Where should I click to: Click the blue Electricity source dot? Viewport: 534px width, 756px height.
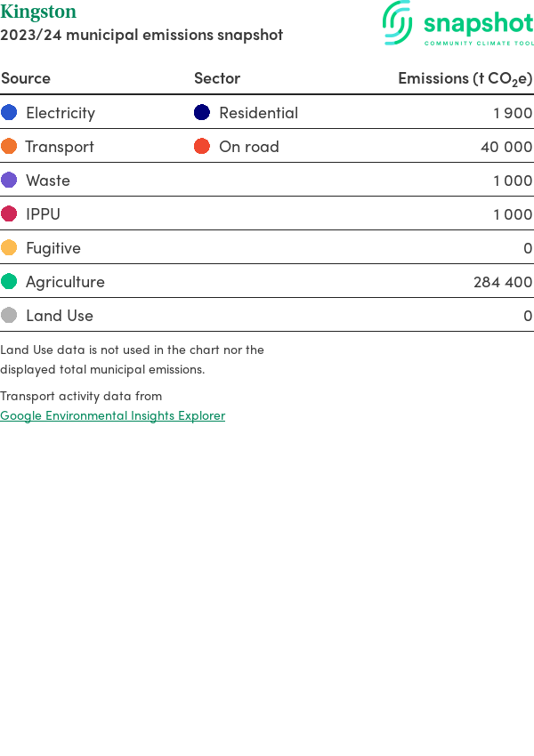tap(9, 112)
